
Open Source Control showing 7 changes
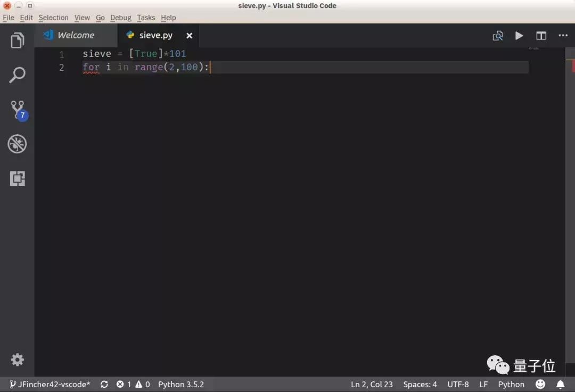point(18,109)
